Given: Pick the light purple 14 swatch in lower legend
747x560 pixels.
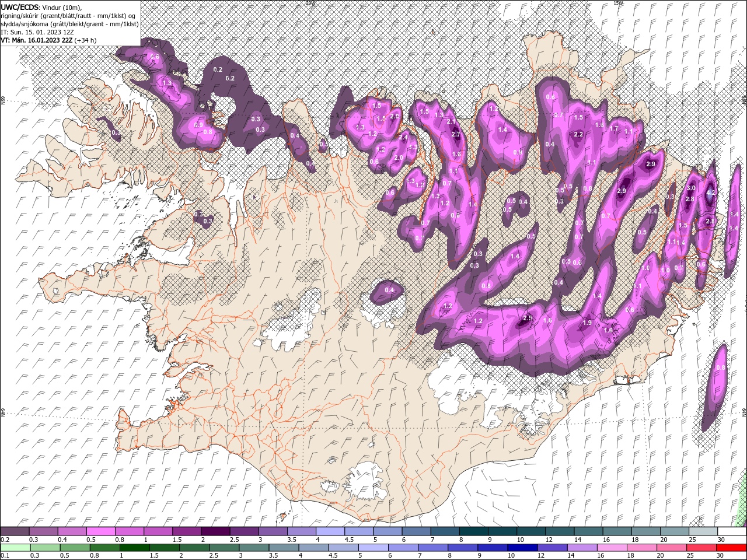Looking at the screenshot, I should click(581, 548).
